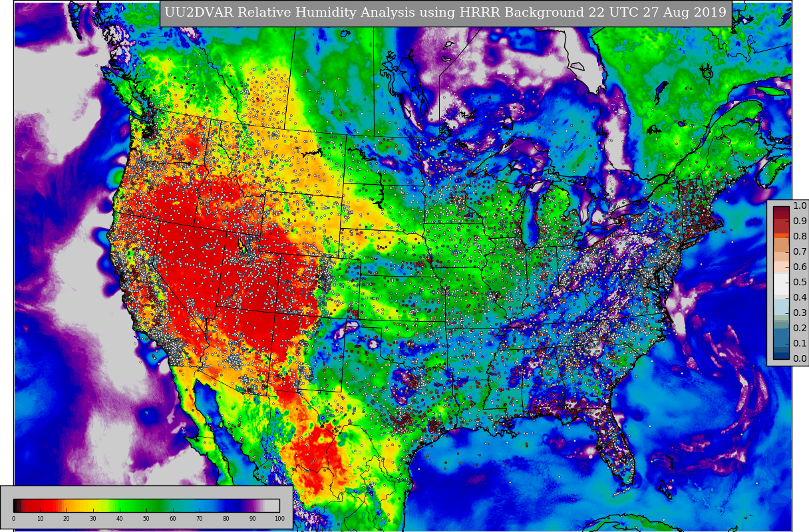Click the 0.1 label on the right colorbar
The height and width of the screenshot is (532, 809).
coord(800,343)
